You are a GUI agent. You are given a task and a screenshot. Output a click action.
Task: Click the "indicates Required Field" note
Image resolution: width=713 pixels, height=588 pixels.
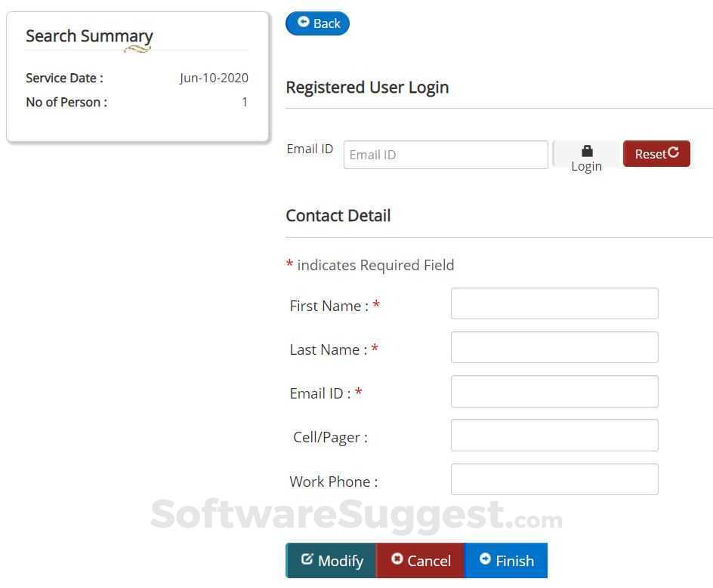(375, 265)
